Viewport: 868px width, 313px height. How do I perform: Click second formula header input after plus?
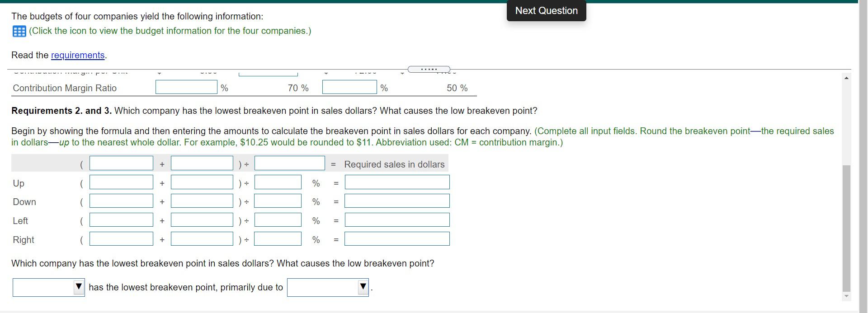point(202,163)
